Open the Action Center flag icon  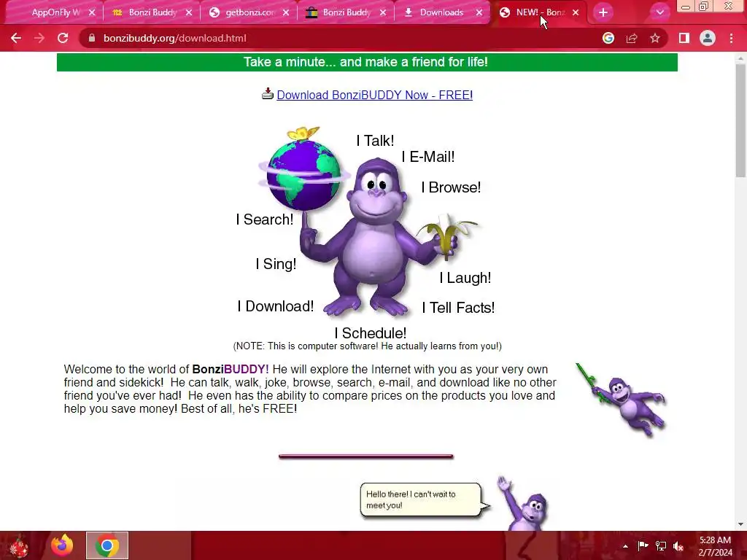[x=643, y=546]
